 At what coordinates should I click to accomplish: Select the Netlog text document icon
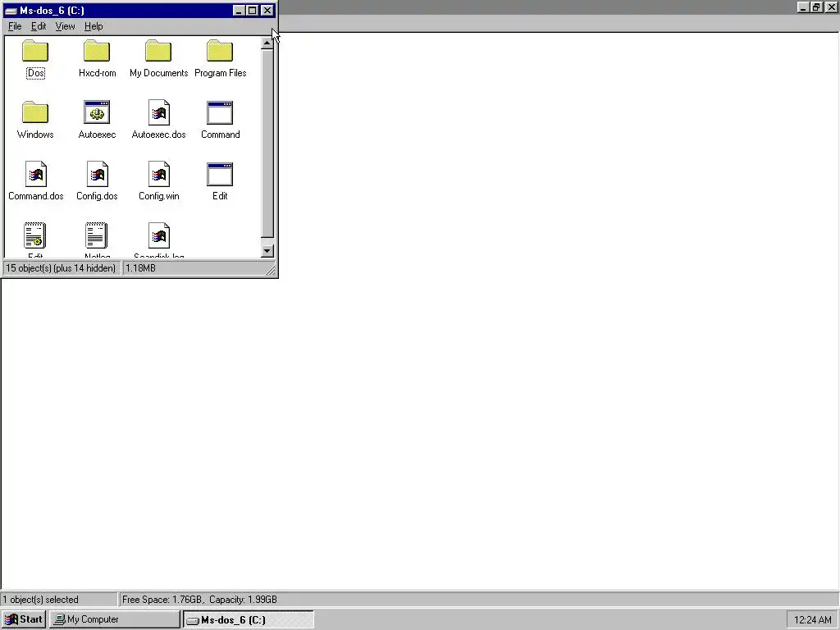(x=97, y=235)
